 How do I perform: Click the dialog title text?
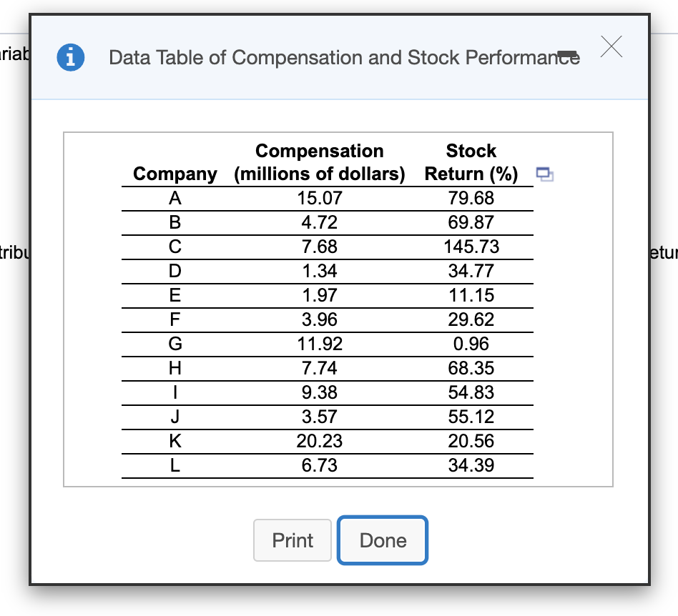344,58
